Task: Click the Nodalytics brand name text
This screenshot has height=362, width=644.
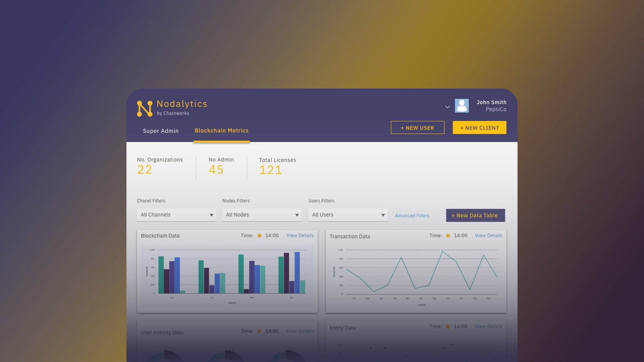Action: [182, 104]
